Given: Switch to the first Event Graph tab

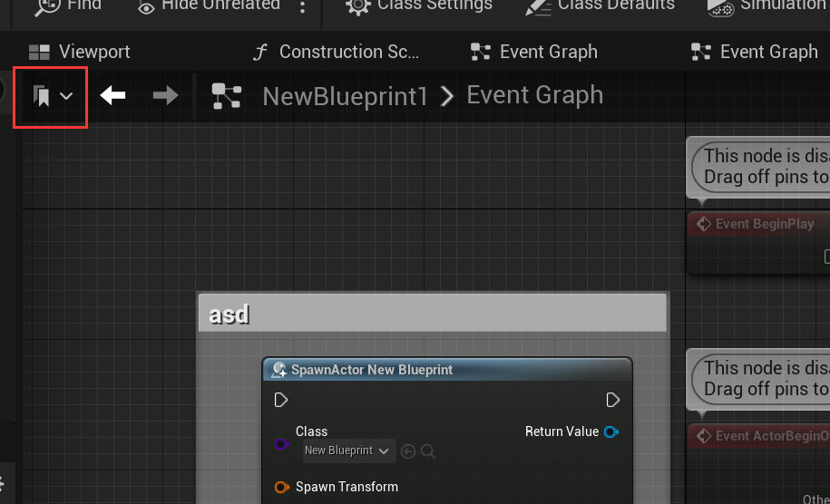Looking at the screenshot, I should click(534, 52).
